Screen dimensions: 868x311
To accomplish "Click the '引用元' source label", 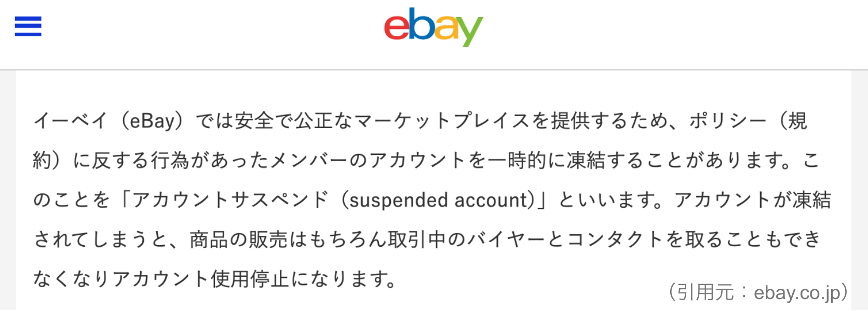I will coord(706,292).
